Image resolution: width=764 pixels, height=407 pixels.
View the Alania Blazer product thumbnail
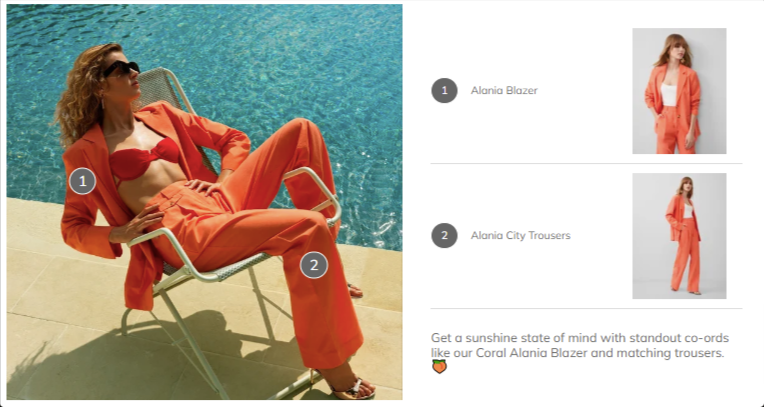coord(679,91)
